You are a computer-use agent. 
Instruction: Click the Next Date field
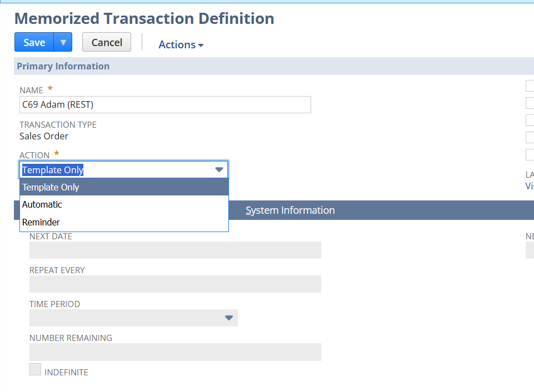pos(175,250)
